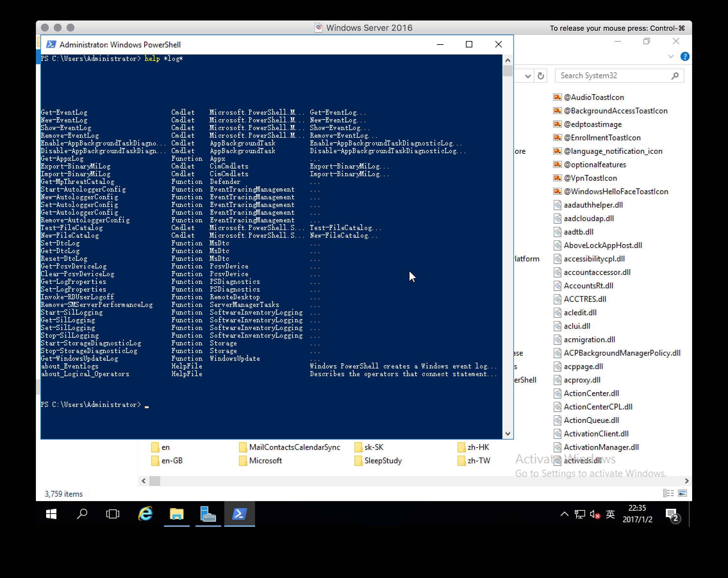Select the en folder
Viewport: 728px width, 578px height.
pos(161,447)
